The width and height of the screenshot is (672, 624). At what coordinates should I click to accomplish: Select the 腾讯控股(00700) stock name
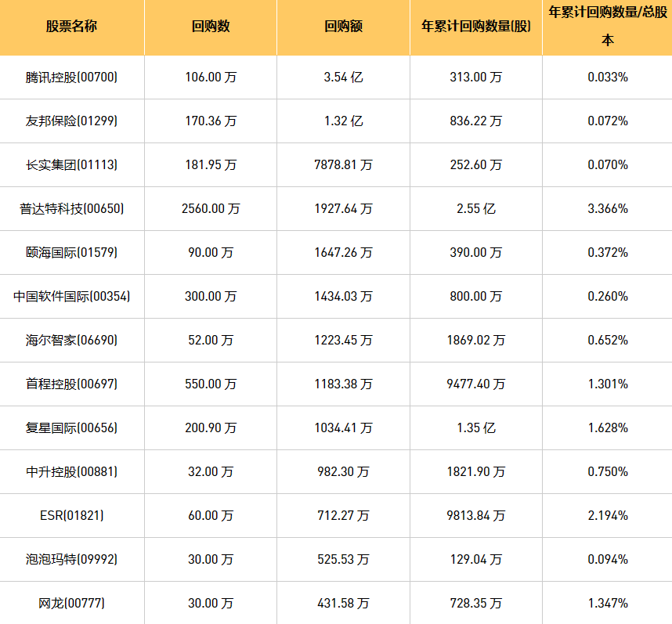pyautogui.click(x=72, y=78)
